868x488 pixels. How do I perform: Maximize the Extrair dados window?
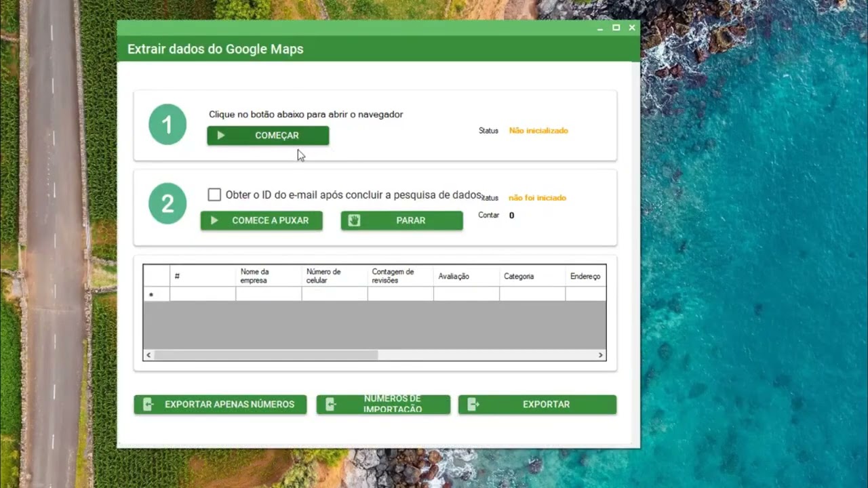pyautogui.click(x=616, y=28)
